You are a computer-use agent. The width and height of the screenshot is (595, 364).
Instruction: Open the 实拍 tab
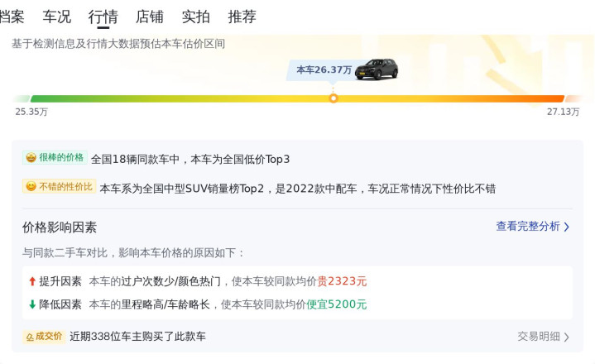tap(195, 17)
